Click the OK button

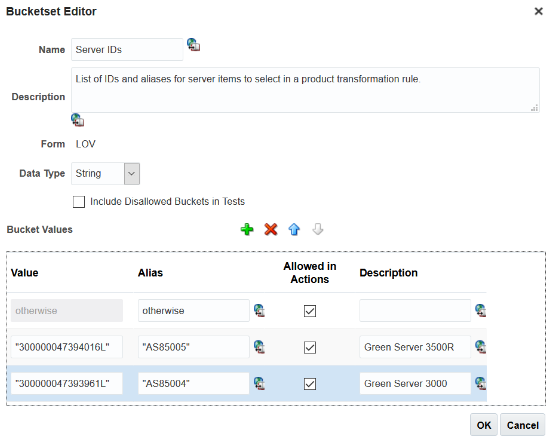(x=484, y=425)
